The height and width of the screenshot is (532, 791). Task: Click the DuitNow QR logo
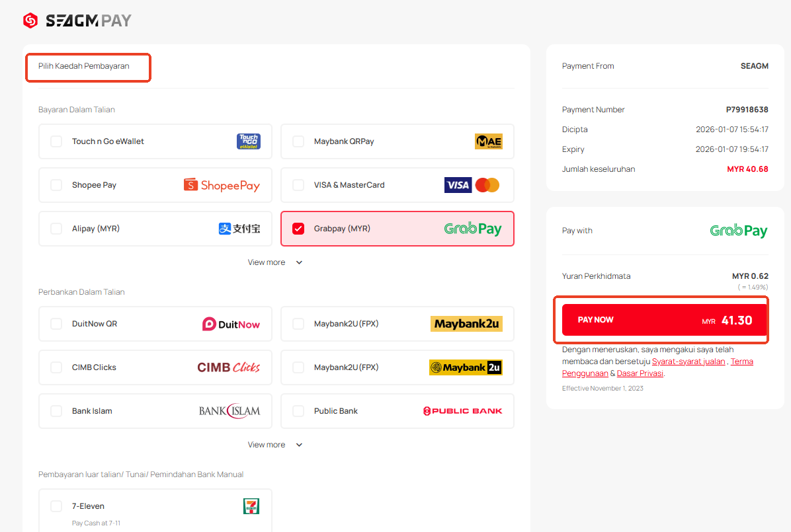click(231, 324)
